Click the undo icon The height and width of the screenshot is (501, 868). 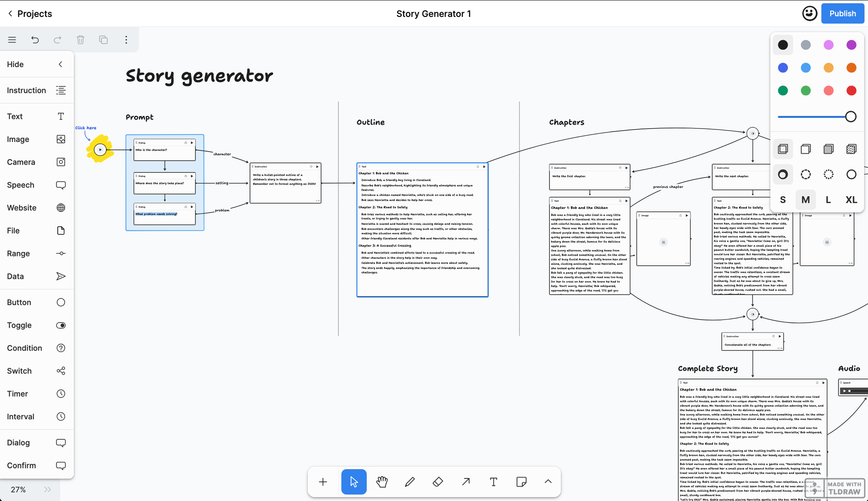tap(35, 40)
